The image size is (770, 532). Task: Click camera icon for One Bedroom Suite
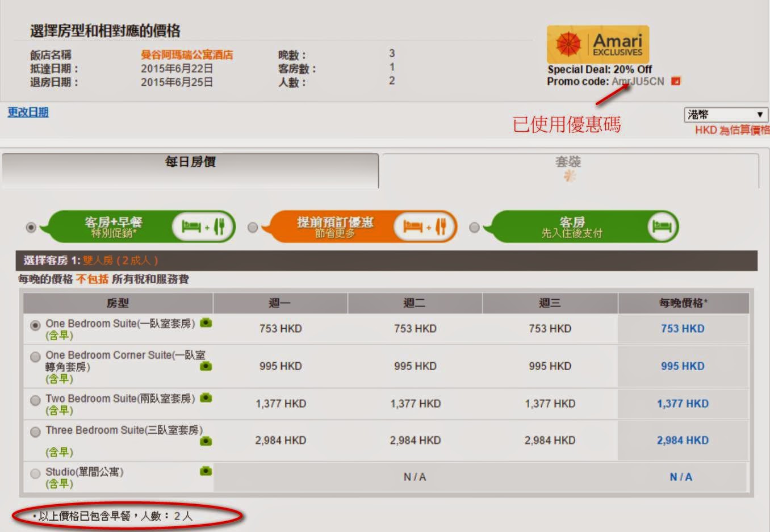tap(206, 323)
